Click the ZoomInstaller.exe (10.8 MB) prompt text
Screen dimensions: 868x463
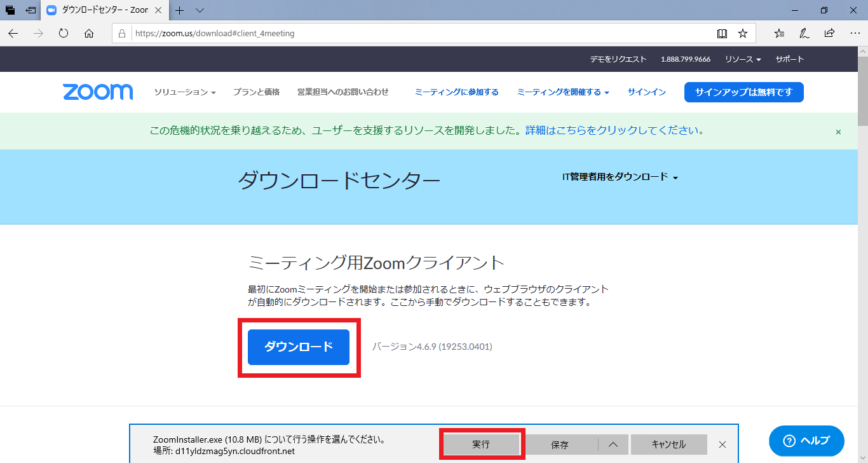tap(269, 439)
